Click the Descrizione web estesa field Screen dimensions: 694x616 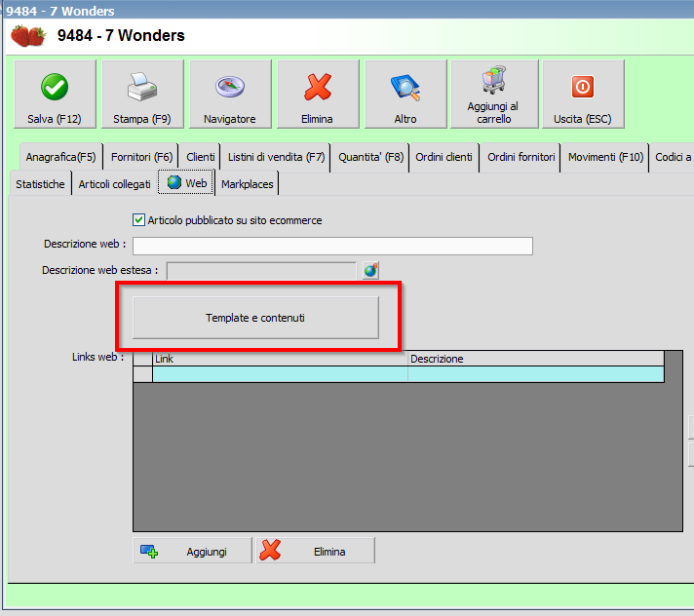[261, 271]
